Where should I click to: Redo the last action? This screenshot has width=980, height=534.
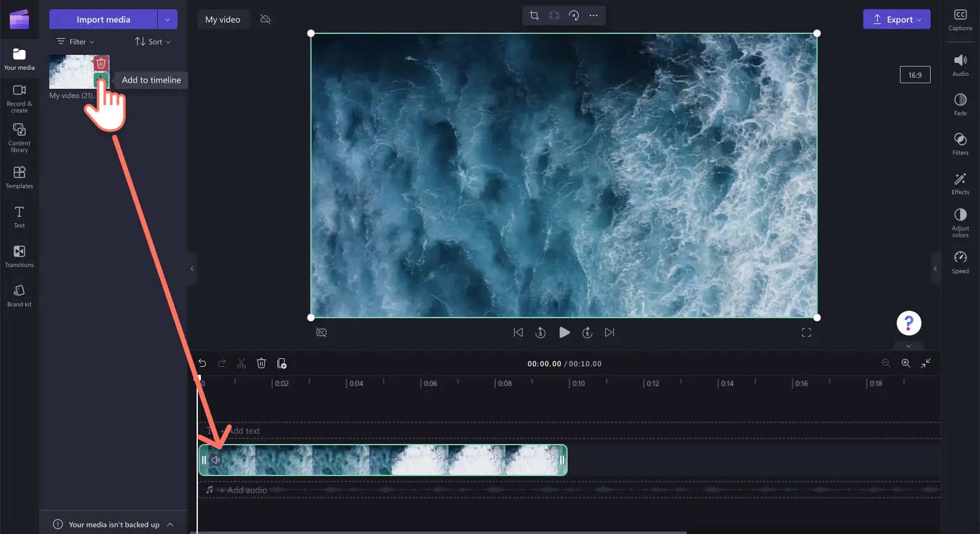pos(222,363)
